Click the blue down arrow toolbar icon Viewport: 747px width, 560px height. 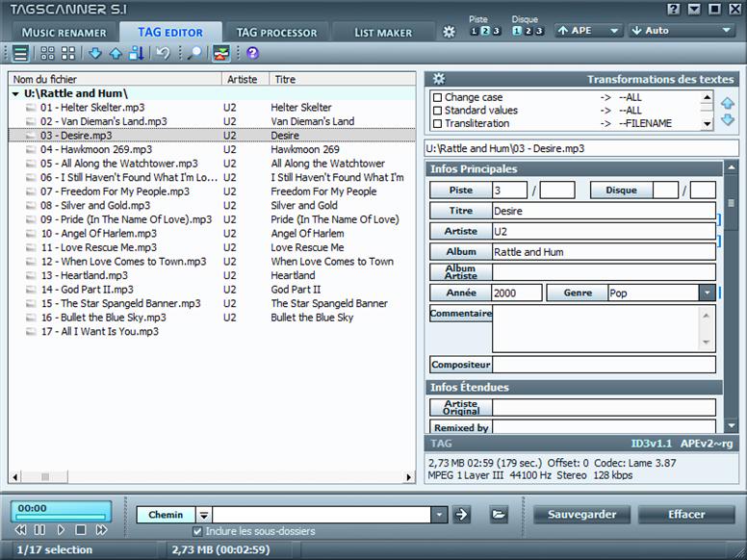pyautogui.click(x=95, y=53)
